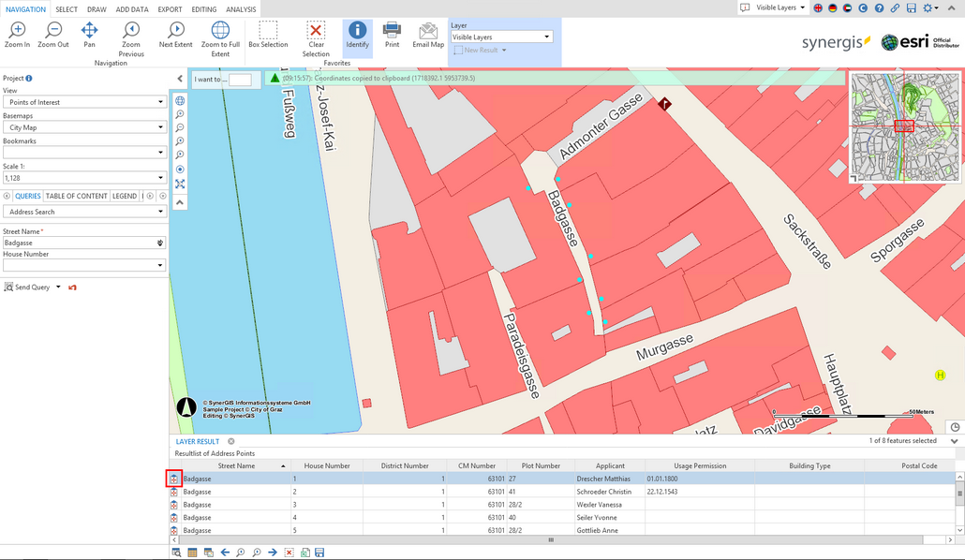Click Next Extent in navigation

175,31
